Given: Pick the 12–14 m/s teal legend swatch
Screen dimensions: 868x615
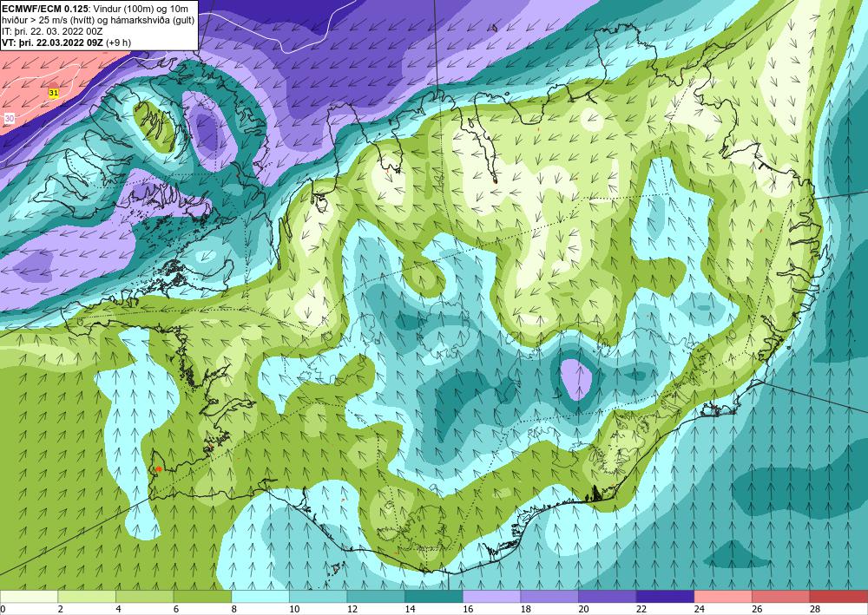Looking at the screenshot, I should [x=376, y=597].
